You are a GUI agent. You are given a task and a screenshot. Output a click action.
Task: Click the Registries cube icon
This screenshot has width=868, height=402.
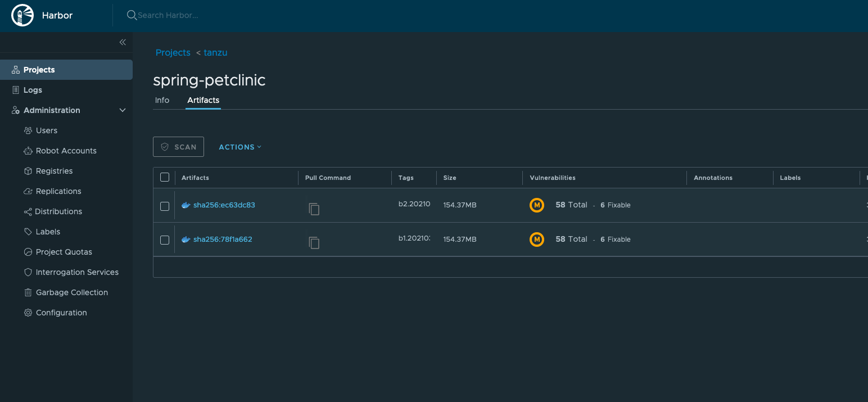pyautogui.click(x=28, y=171)
